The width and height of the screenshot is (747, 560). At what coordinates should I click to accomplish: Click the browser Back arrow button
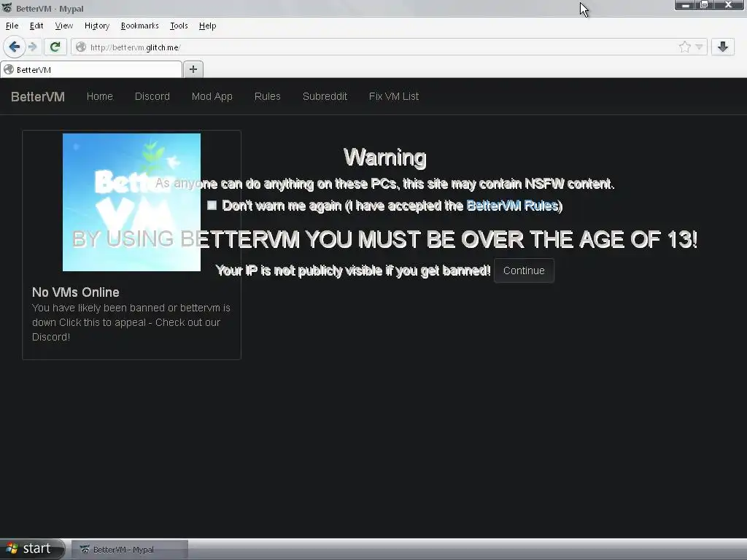point(15,47)
